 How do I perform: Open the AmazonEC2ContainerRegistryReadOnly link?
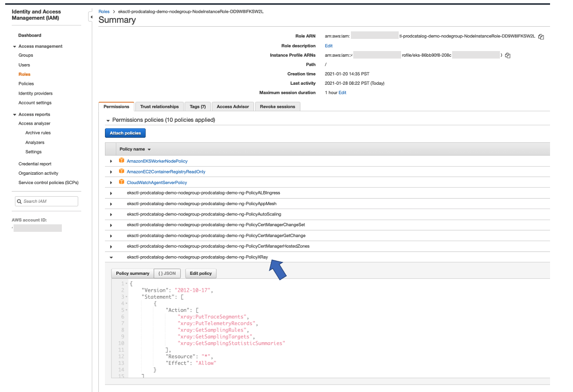coord(166,172)
